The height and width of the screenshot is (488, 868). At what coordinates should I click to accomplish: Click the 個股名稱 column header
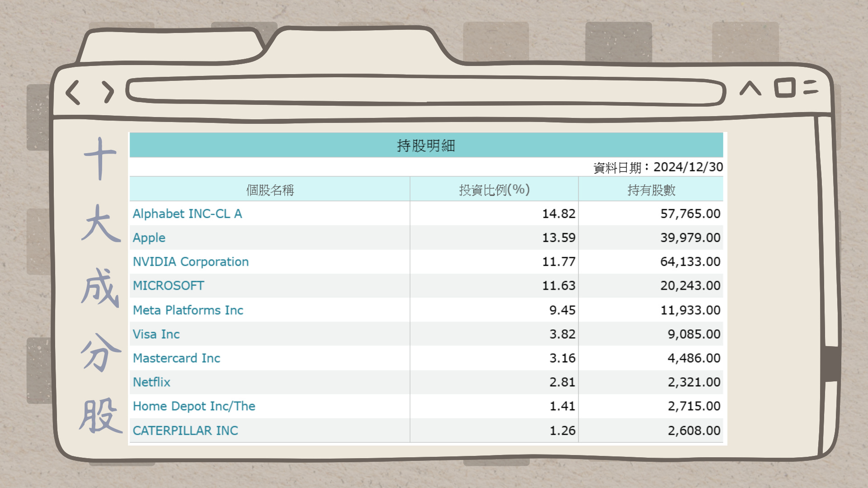(270, 190)
